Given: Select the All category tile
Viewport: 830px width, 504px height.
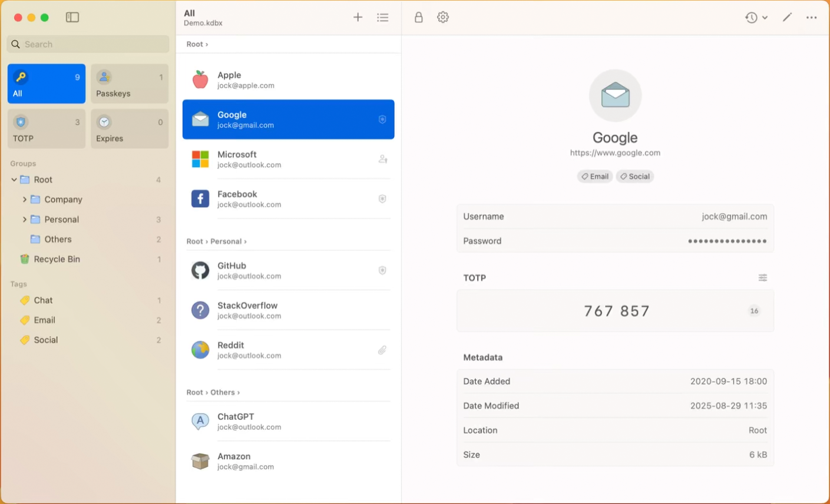Looking at the screenshot, I should [47, 84].
